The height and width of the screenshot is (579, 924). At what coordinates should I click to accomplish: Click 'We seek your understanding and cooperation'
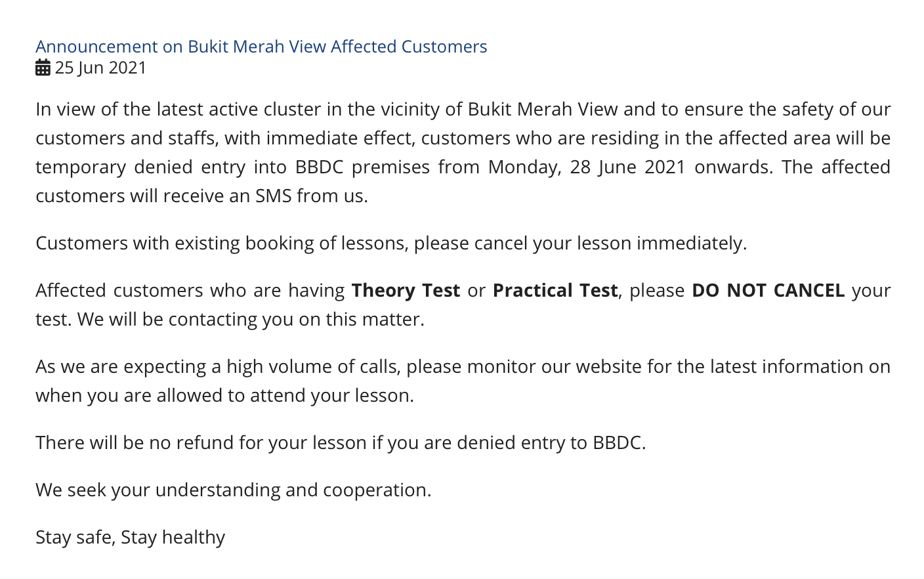(x=233, y=490)
